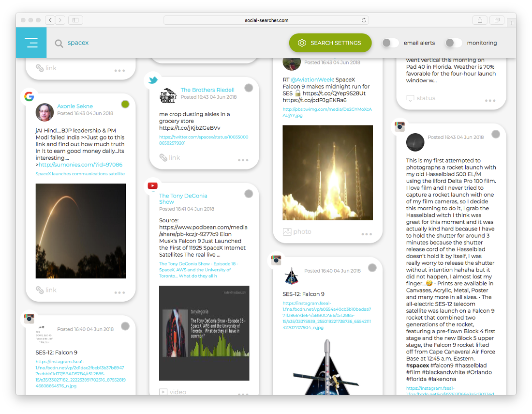Open Axonie Sekne's profile avatar
This screenshot has width=532, height=414.
click(x=45, y=112)
